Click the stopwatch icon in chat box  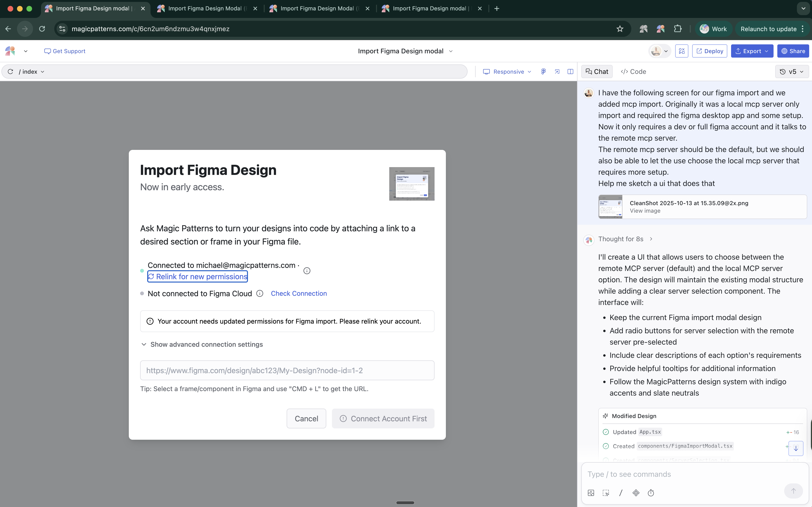(651, 493)
